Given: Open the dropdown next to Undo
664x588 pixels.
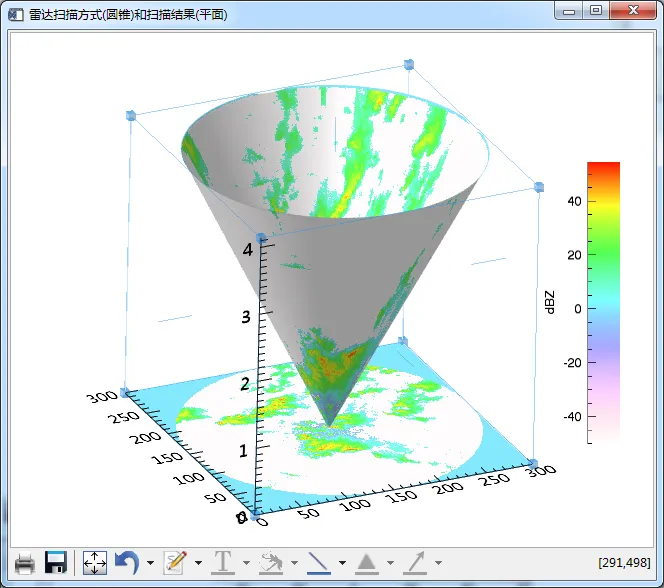Looking at the screenshot, I should (150, 563).
